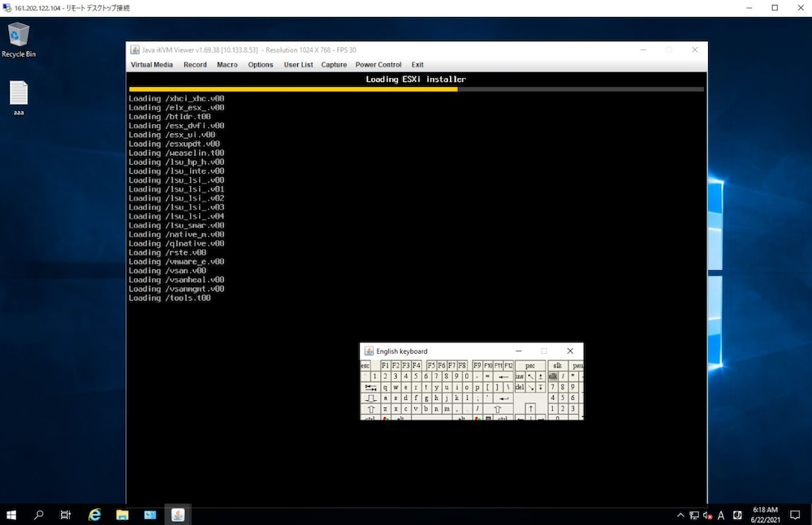
Task: Click the tab key on virtual keyboard
Action: (x=371, y=387)
